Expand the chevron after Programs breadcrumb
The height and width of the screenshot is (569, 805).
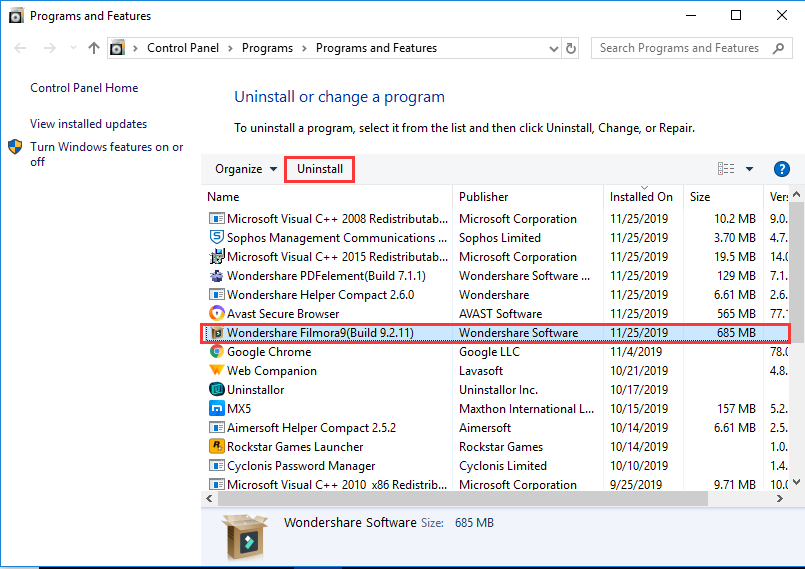click(304, 48)
